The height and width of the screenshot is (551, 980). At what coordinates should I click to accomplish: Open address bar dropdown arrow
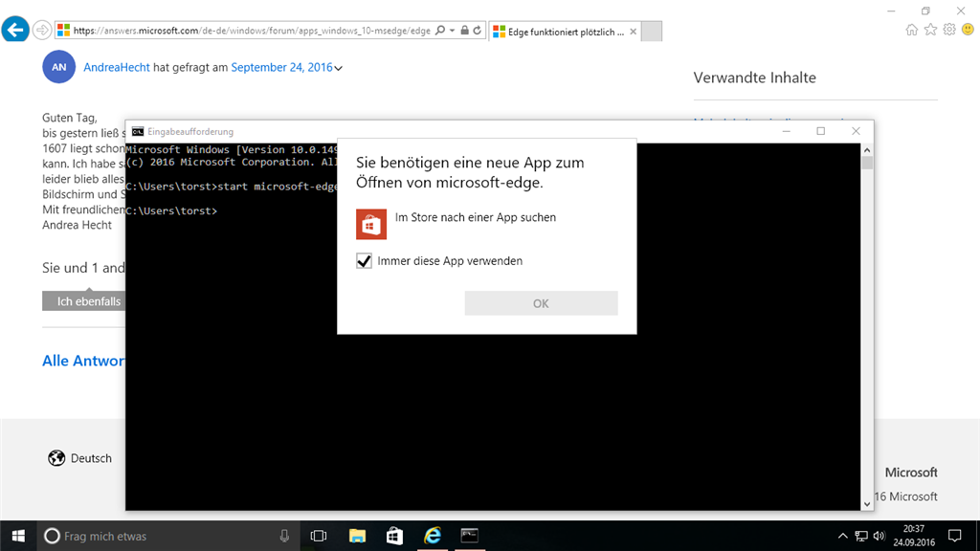pos(452,31)
